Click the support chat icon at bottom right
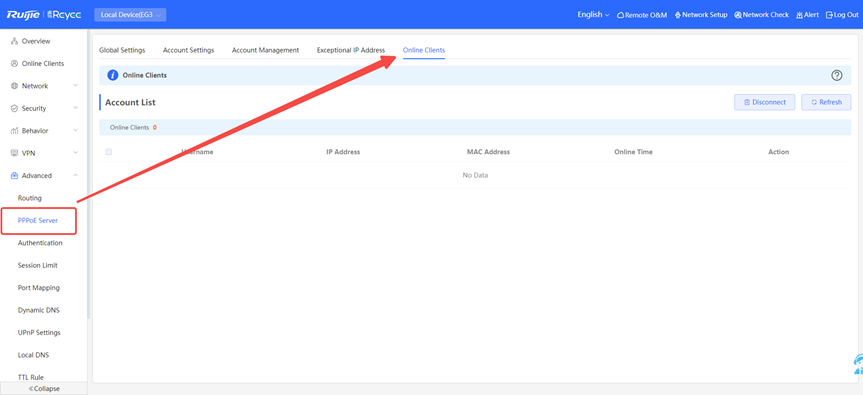 pyautogui.click(x=858, y=365)
